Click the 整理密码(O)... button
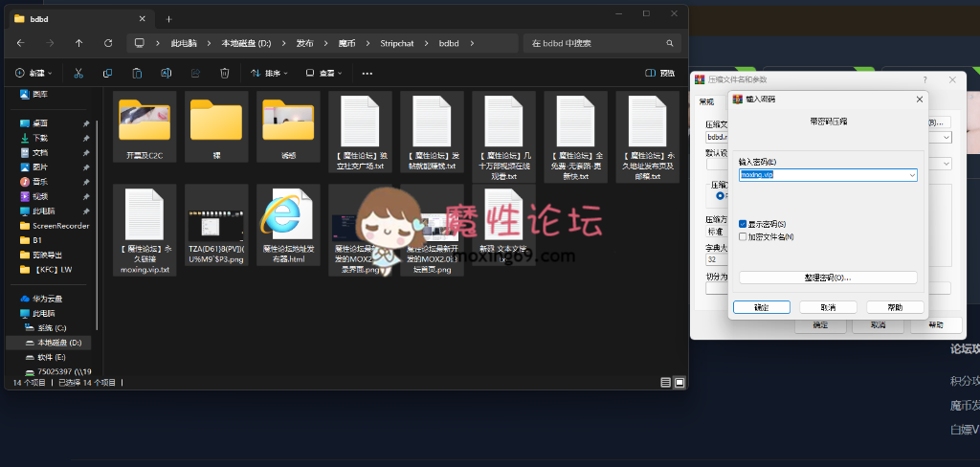 click(x=828, y=278)
